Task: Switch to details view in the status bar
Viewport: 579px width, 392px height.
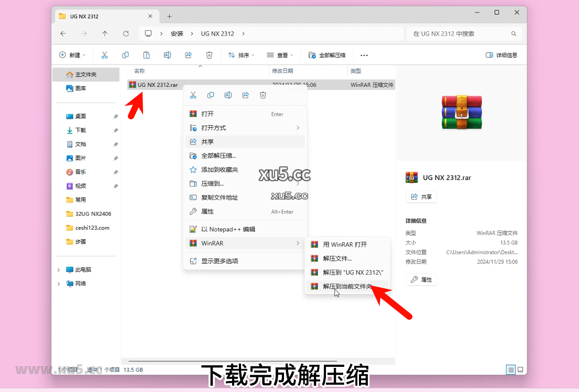Action: coord(510,369)
